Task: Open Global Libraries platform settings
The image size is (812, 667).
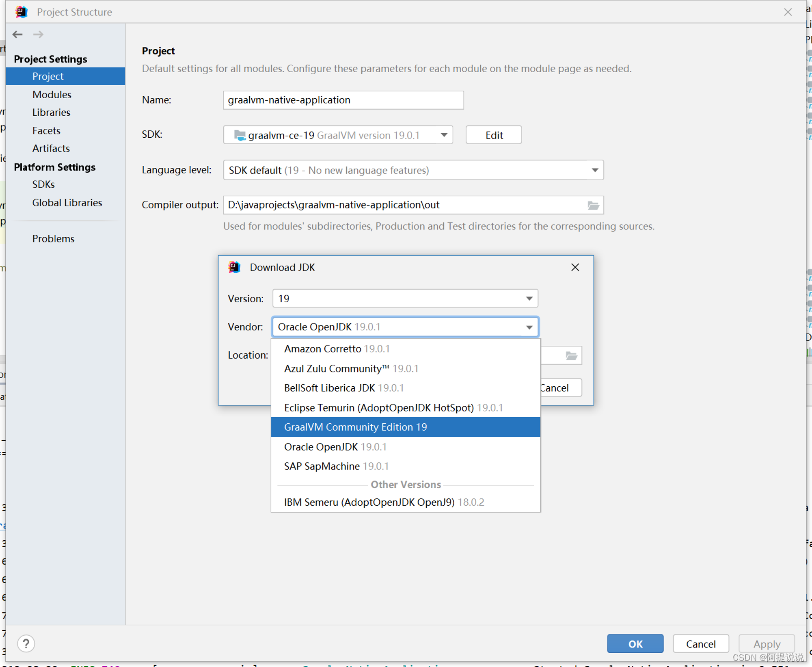Action: 65,203
